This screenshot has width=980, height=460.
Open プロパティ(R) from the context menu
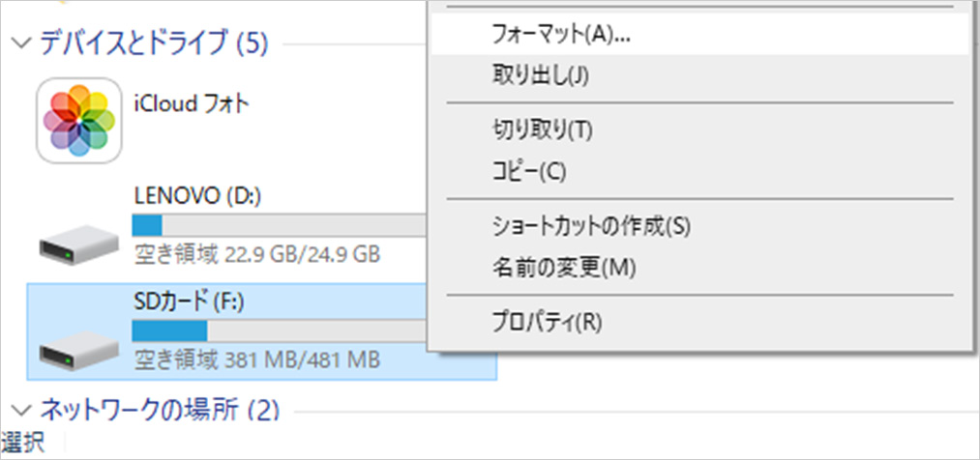(x=547, y=321)
